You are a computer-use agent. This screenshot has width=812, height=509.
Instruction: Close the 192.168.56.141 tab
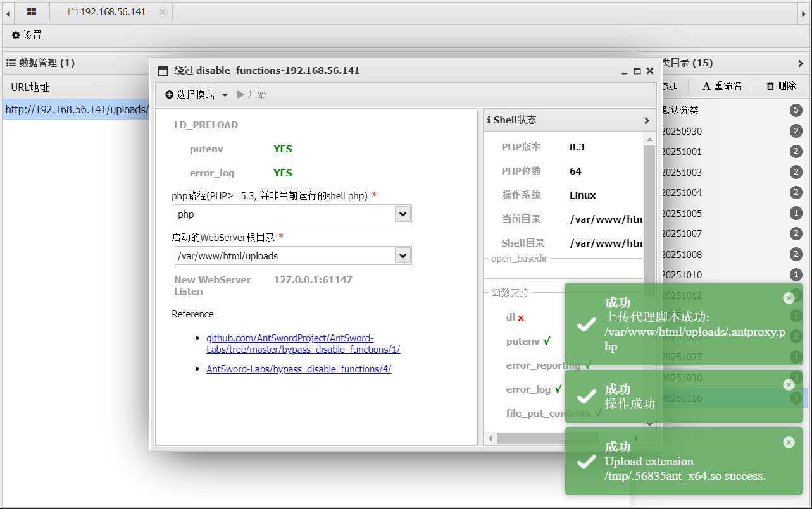pyautogui.click(x=163, y=12)
